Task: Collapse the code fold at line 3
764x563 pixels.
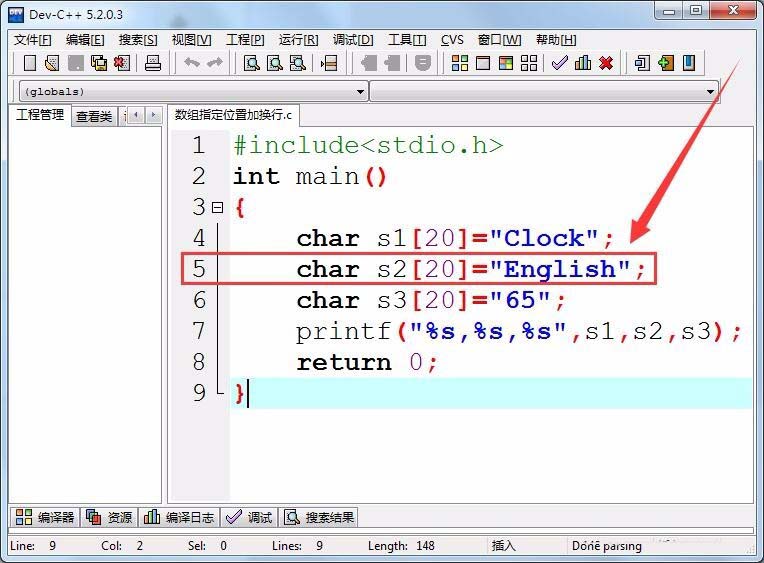Action: click(x=217, y=208)
